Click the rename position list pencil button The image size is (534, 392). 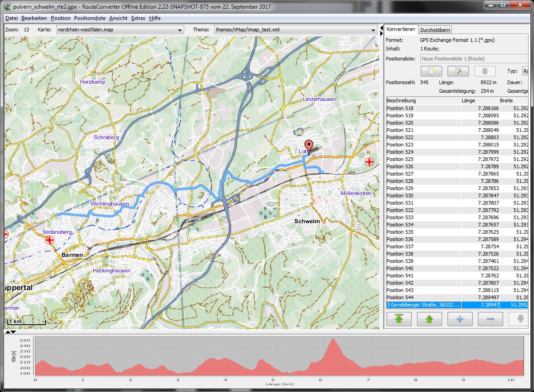(x=458, y=71)
